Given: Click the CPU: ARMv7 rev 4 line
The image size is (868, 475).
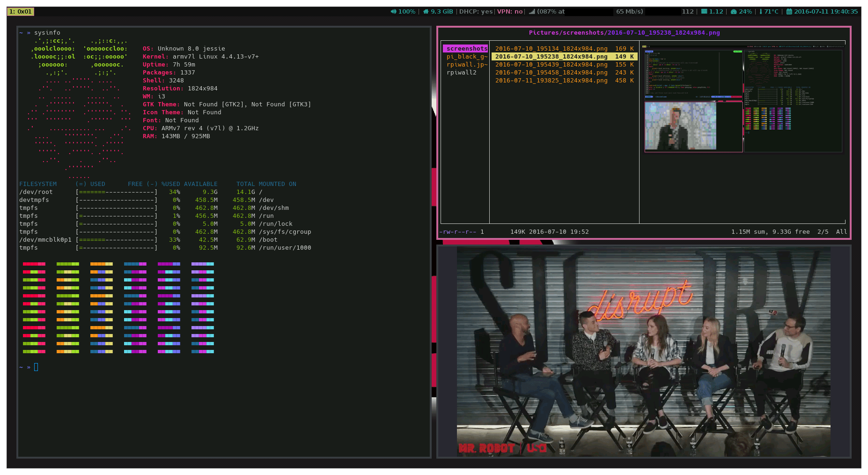Looking at the screenshot, I should click(x=200, y=128).
